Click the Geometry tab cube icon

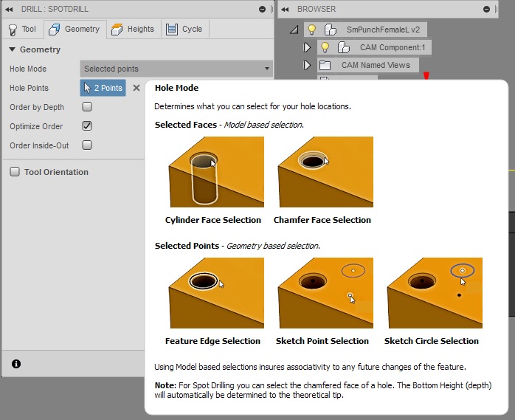click(54, 30)
